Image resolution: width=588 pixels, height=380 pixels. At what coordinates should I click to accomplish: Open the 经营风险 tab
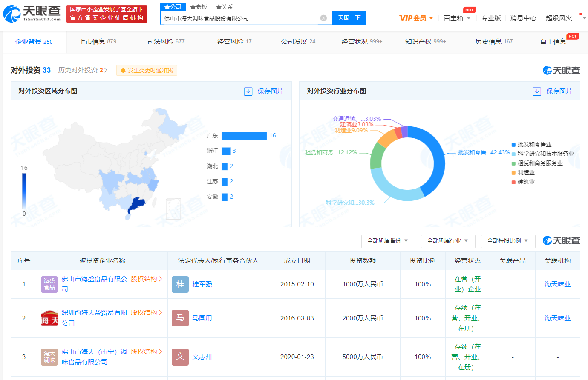[234, 42]
